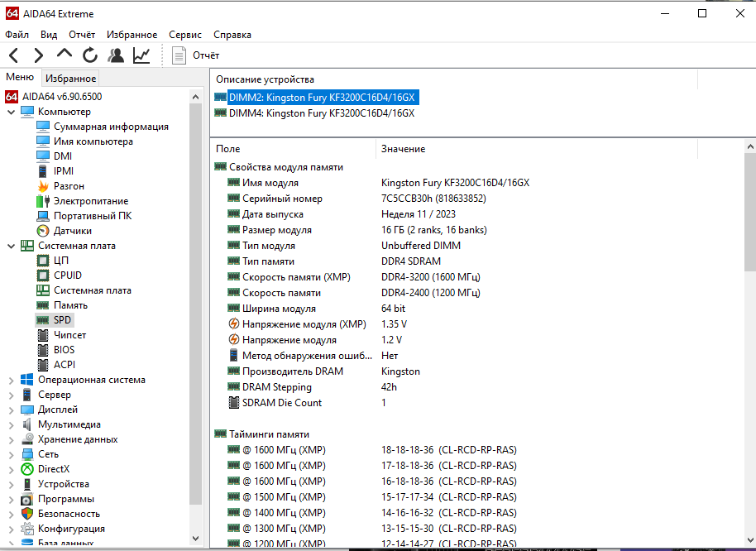Expand the Операционная система node
The image size is (756, 551).
pos(11,381)
